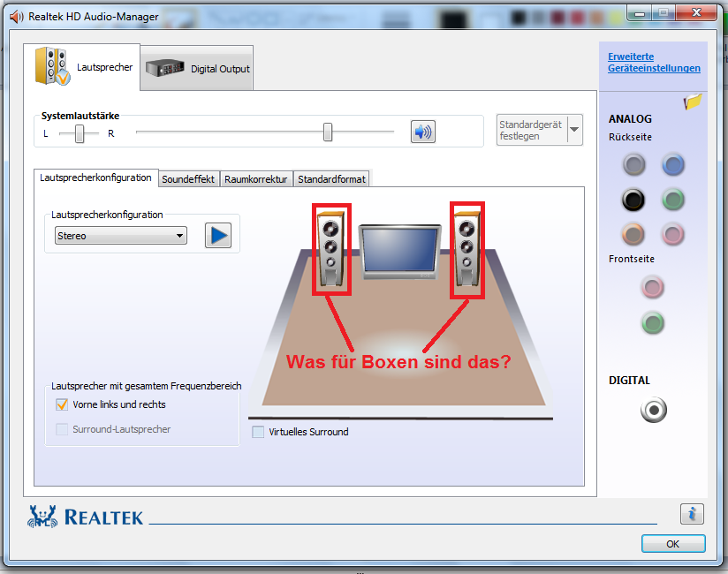Toggle 'Vorne links und rechts' checkbox
The image size is (728, 574).
click(62, 404)
